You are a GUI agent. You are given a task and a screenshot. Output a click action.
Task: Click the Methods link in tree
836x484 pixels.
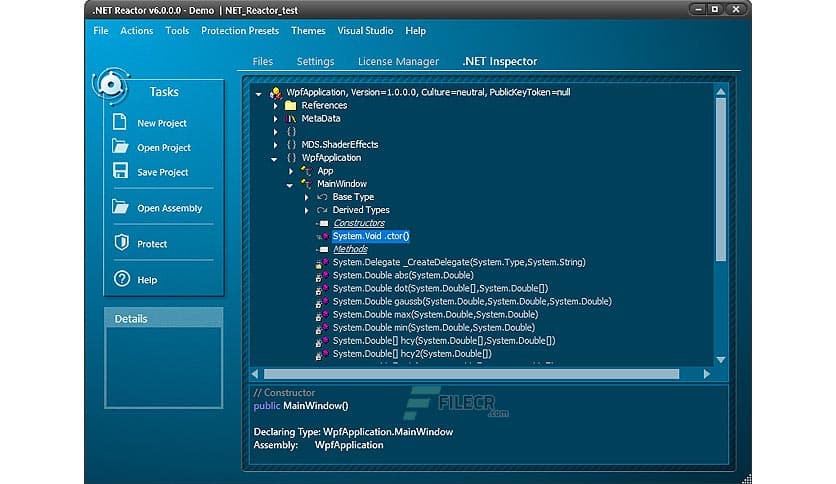pos(350,249)
